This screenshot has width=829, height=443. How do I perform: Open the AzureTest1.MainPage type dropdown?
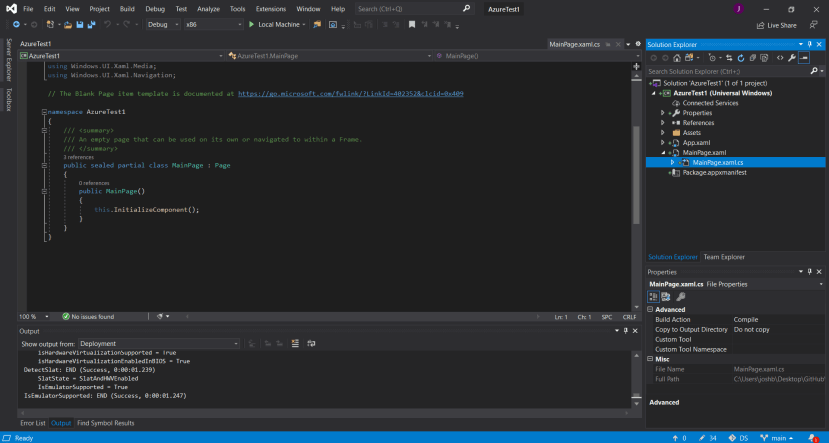tap(330, 56)
